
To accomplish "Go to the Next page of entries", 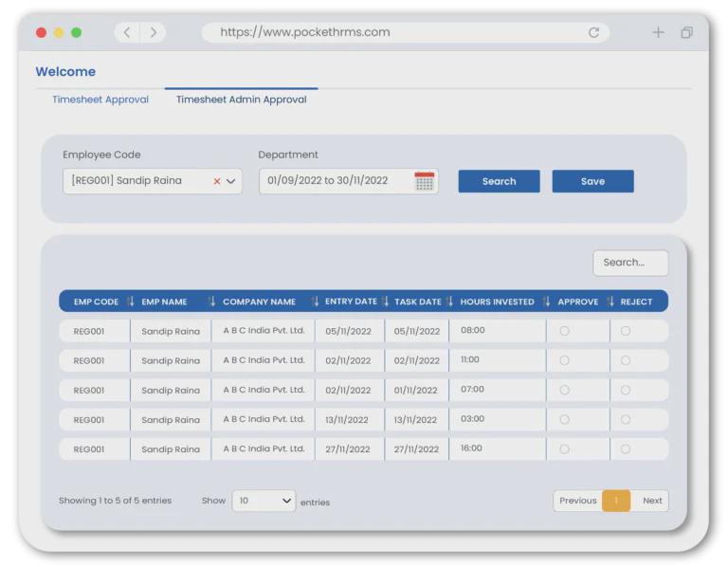I will click(652, 501).
